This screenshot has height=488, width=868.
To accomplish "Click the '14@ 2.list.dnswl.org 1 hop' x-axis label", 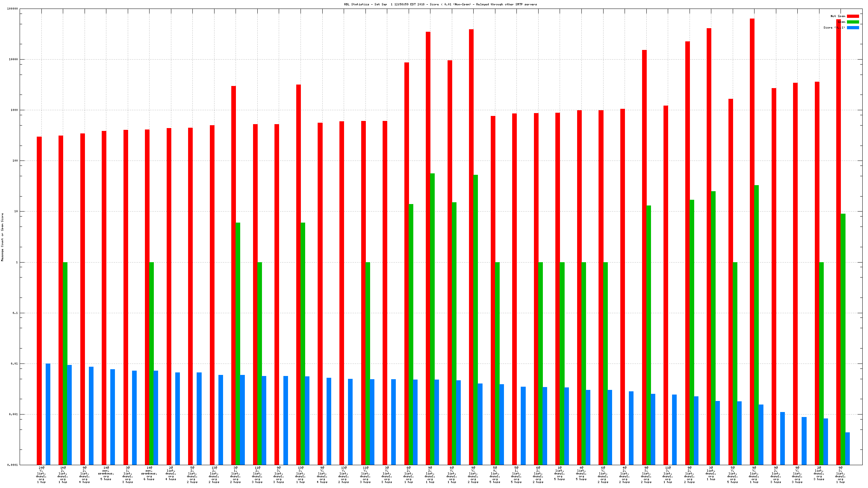I will click(63, 475).
